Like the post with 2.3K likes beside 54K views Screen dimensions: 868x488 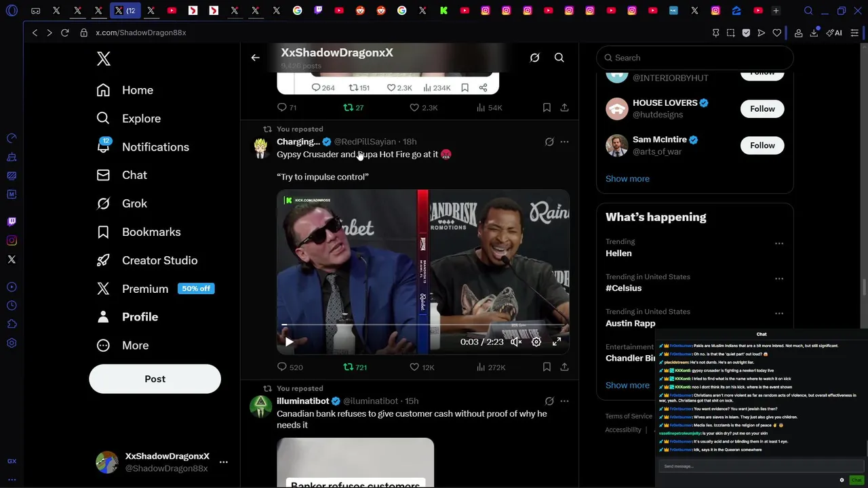pyautogui.click(x=424, y=108)
